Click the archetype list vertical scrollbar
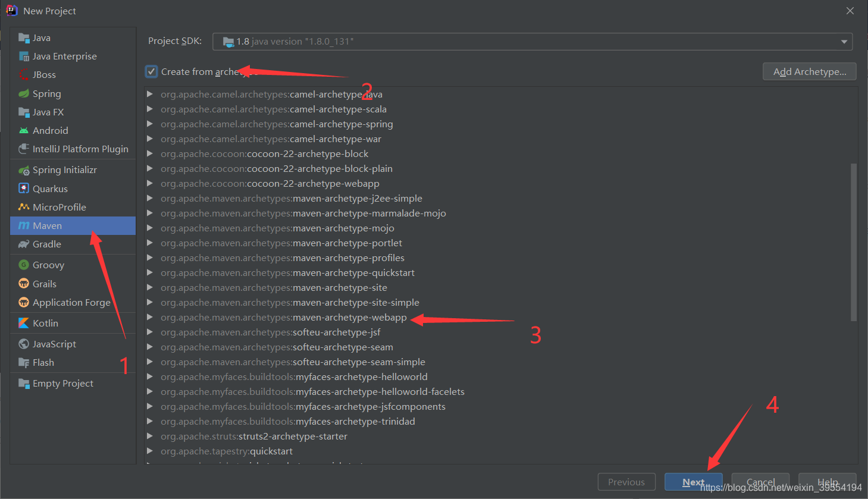The height and width of the screenshot is (499, 868). coord(854,243)
